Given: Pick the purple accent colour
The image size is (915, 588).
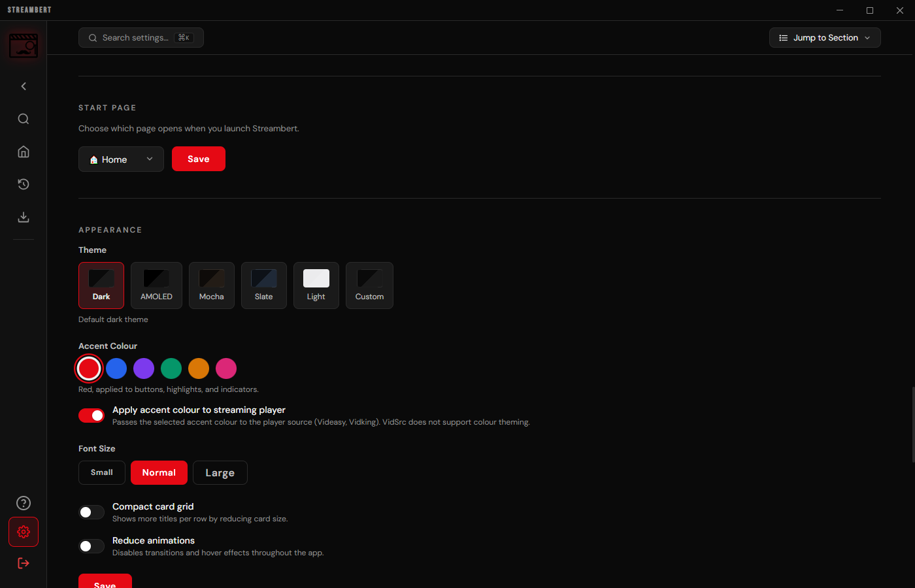Looking at the screenshot, I should pos(144,368).
